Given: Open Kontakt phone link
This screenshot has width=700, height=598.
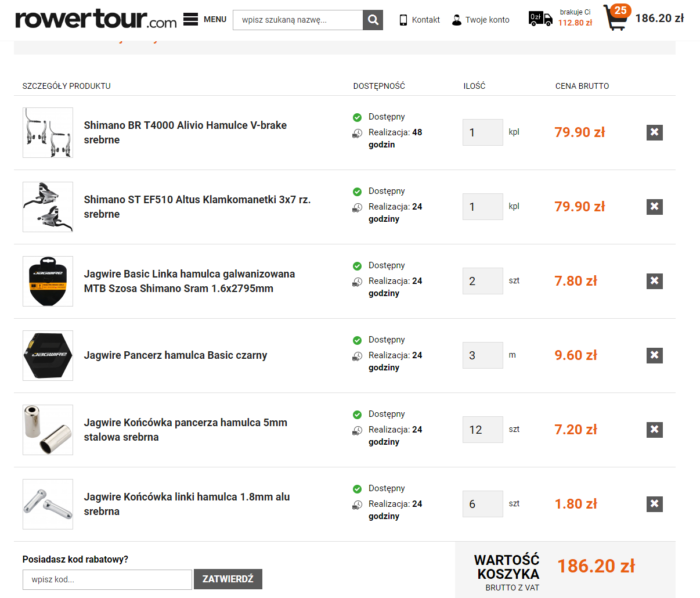Looking at the screenshot, I should [x=419, y=20].
